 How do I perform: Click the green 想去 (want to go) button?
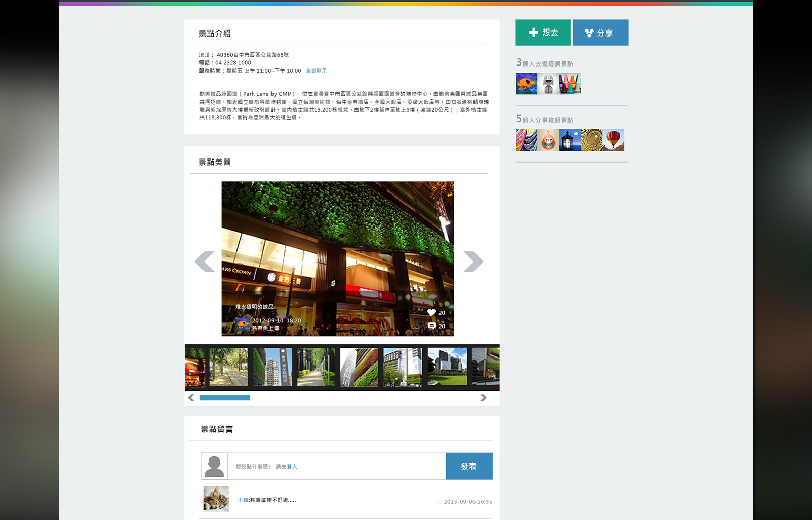click(x=543, y=32)
